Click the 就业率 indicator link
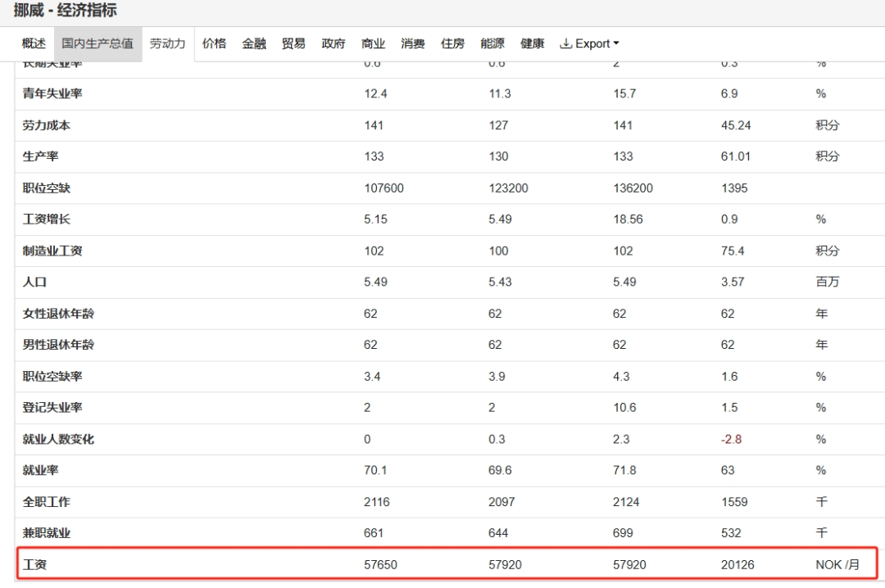Viewport: 885px width, 588px height. [x=40, y=470]
